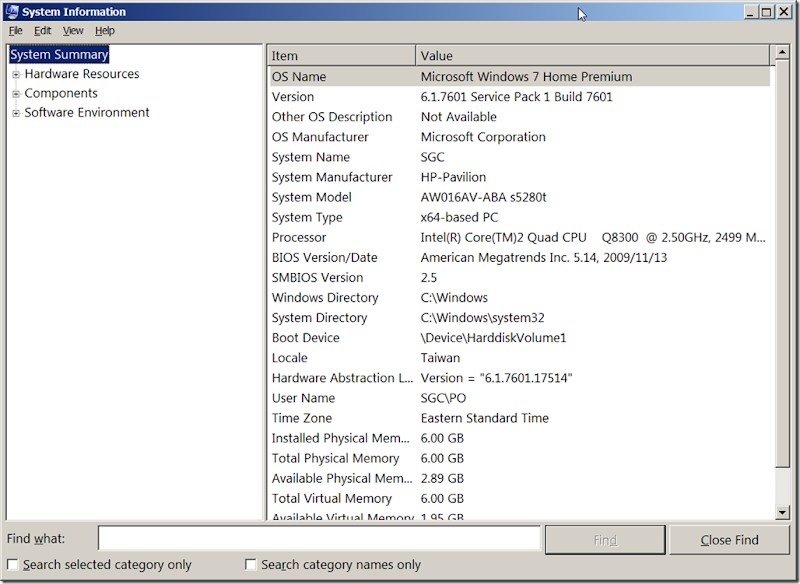Click the value \Device\HarddiskVolume1

pyautogui.click(x=493, y=338)
